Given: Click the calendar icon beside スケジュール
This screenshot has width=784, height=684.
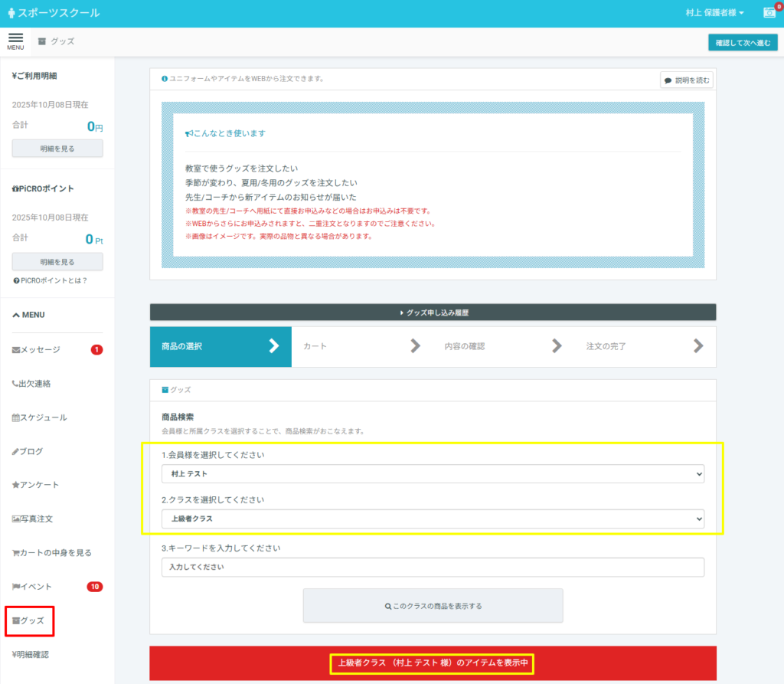Looking at the screenshot, I should click(x=16, y=417).
